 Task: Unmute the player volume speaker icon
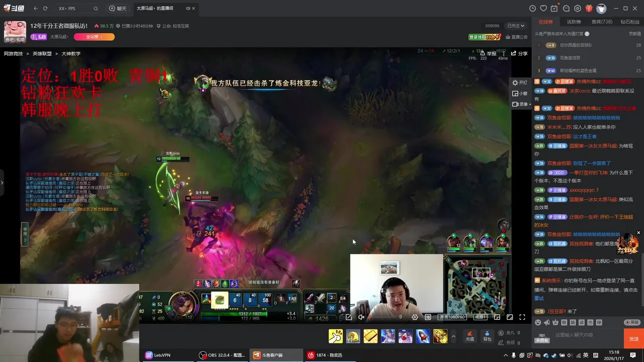coord(361,317)
